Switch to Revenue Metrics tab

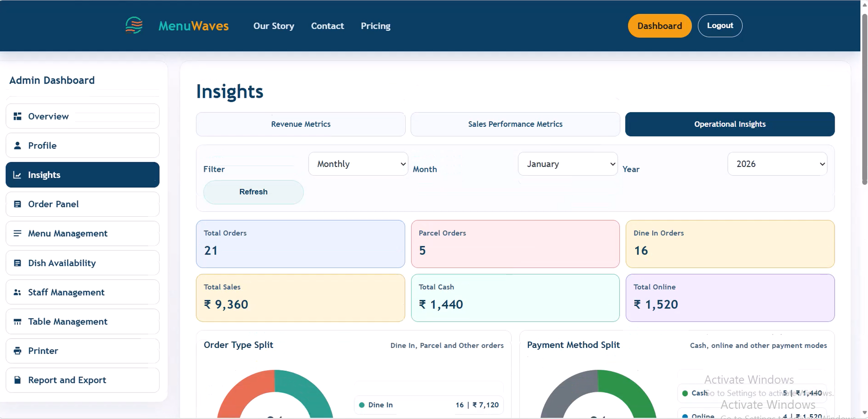point(301,124)
